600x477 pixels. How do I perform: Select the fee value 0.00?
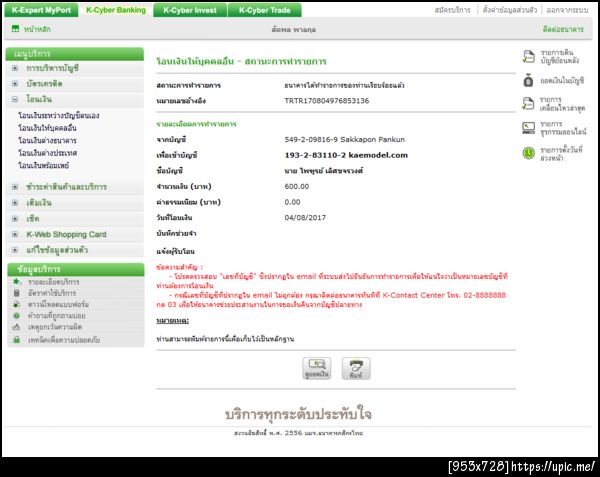click(292, 202)
